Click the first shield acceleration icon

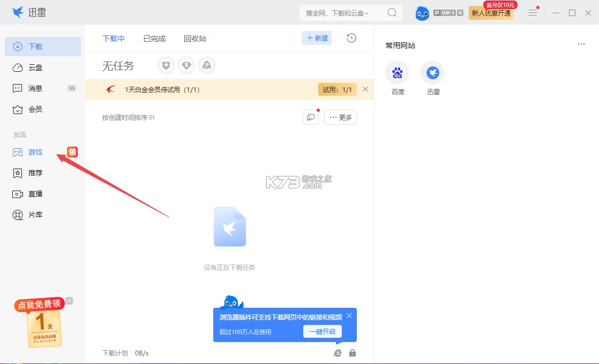[x=166, y=66]
